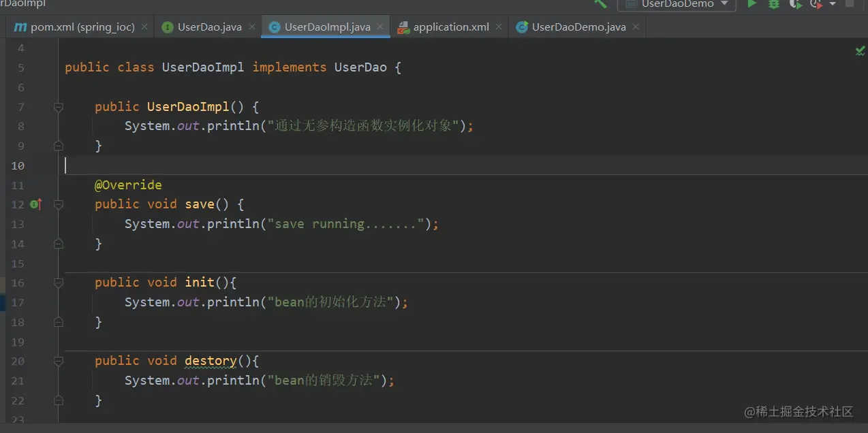Viewport: 868px width, 433px height.
Task: Close the UserDaoDemo.java tab
Action: tap(635, 27)
